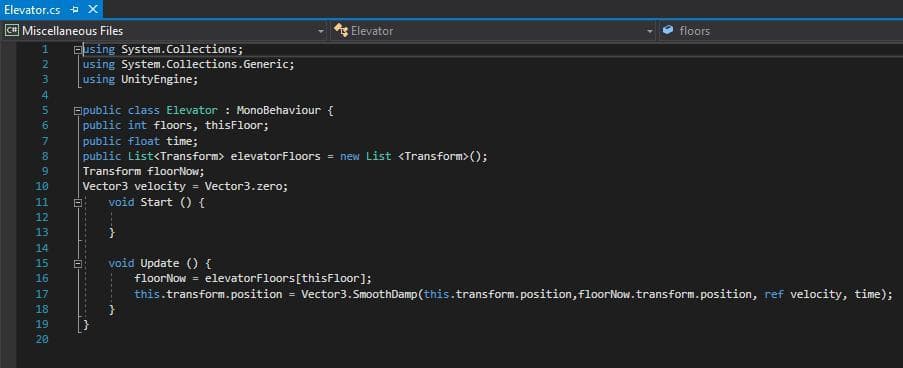Click on 'using UnityEngine;' line
903x368 pixels.
click(141, 79)
